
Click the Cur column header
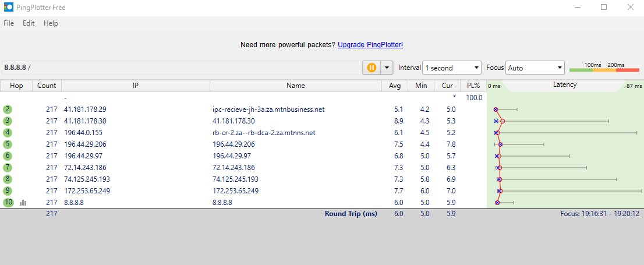447,86
